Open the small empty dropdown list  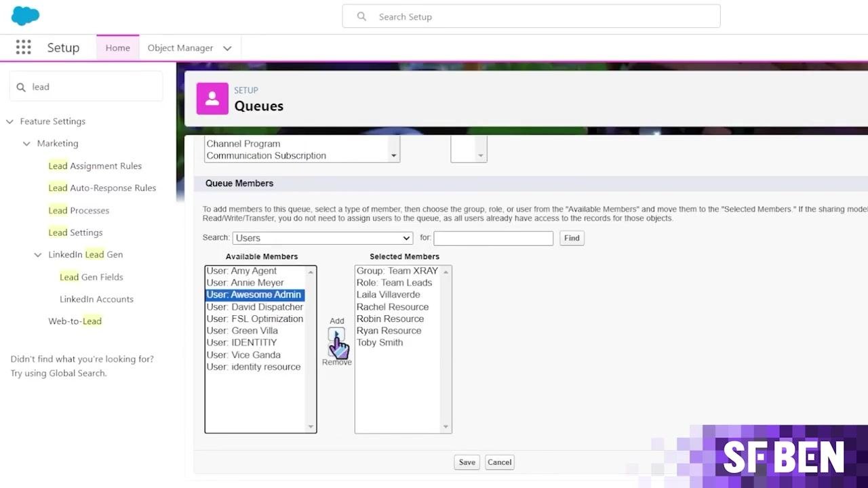[x=469, y=149]
